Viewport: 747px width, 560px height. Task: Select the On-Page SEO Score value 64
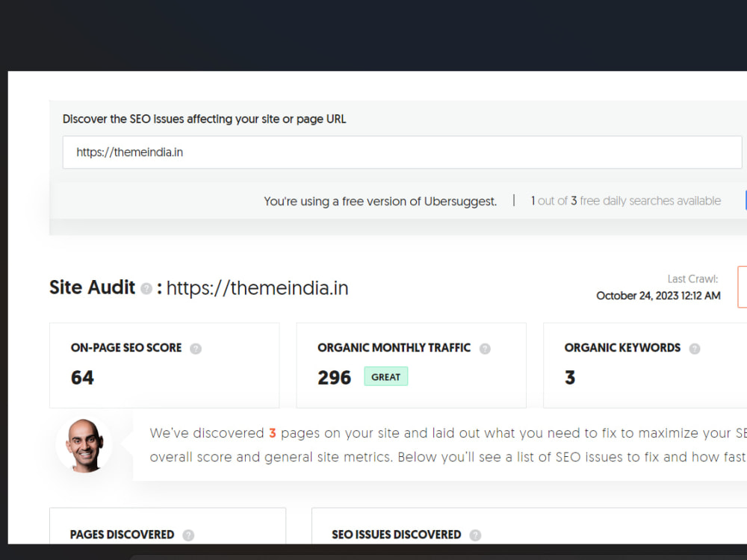tap(82, 378)
